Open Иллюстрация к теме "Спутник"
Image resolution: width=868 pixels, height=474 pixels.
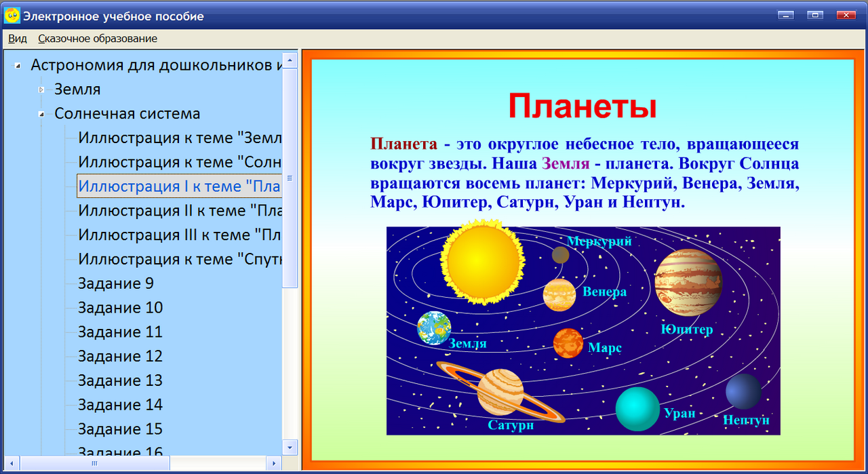pos(170,258)
